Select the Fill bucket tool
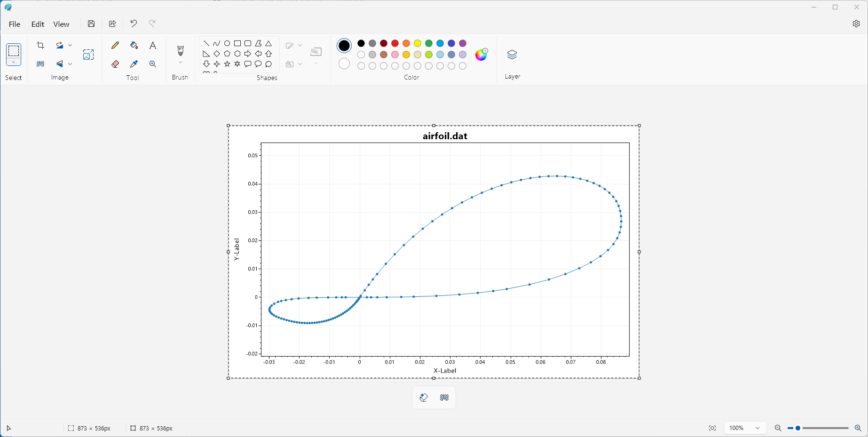868x437 pixels. point(134,45)
